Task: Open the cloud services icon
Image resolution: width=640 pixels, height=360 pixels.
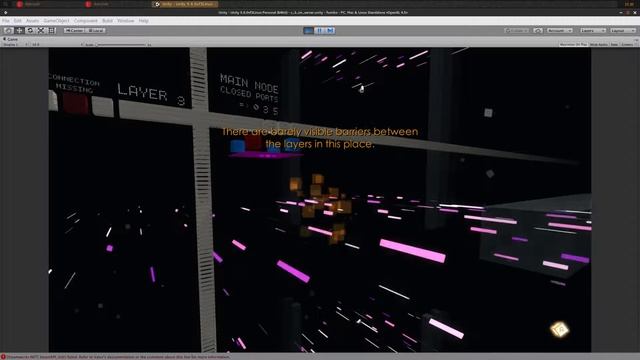Action: click(x=538, y=31)
